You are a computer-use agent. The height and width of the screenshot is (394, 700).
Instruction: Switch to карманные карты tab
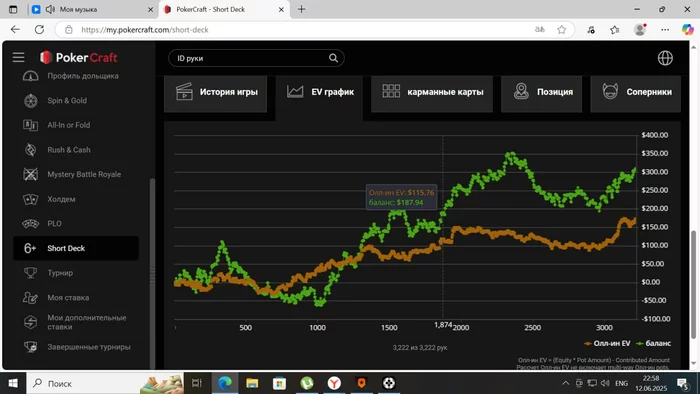[x=432, y=93]
